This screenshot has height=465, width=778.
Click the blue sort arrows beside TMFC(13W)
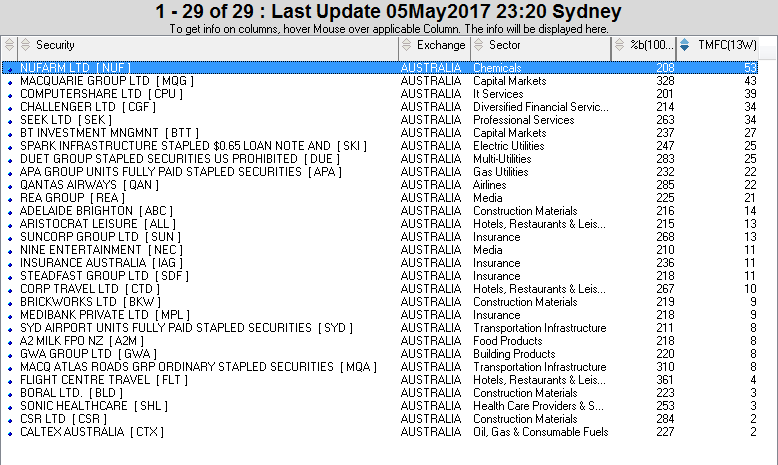[x=684, y=45]
